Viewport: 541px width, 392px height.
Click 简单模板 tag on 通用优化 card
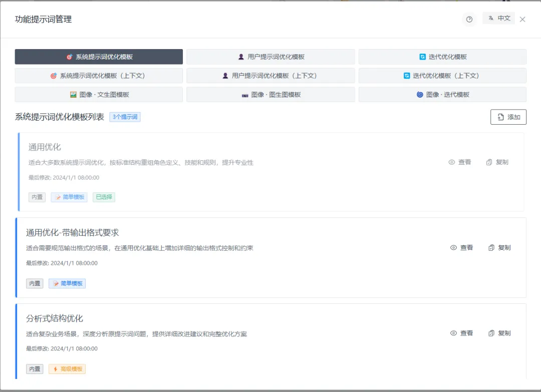(69, 197)
